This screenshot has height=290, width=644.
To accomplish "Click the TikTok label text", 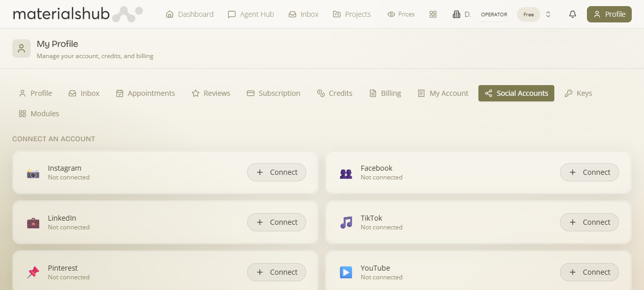I will pos(371,218).
